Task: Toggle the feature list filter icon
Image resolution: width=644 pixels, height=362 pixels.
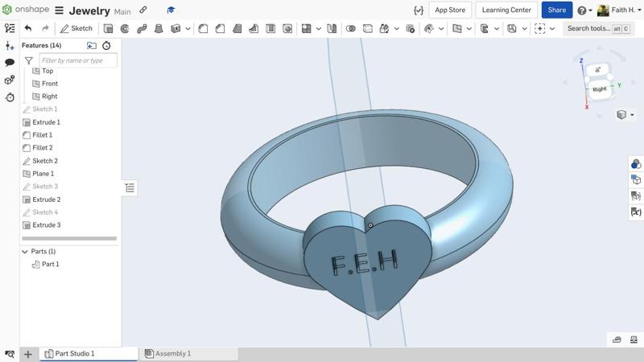Action: pos(29,61)
